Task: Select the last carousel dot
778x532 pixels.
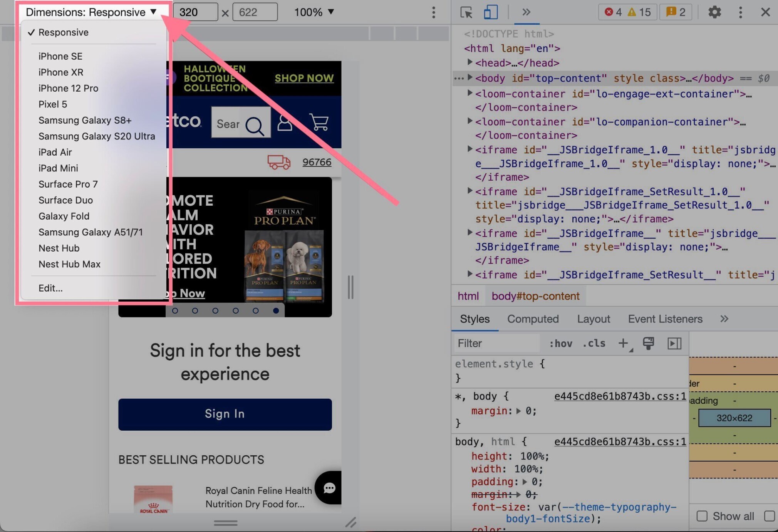Action: click(276, 310)
